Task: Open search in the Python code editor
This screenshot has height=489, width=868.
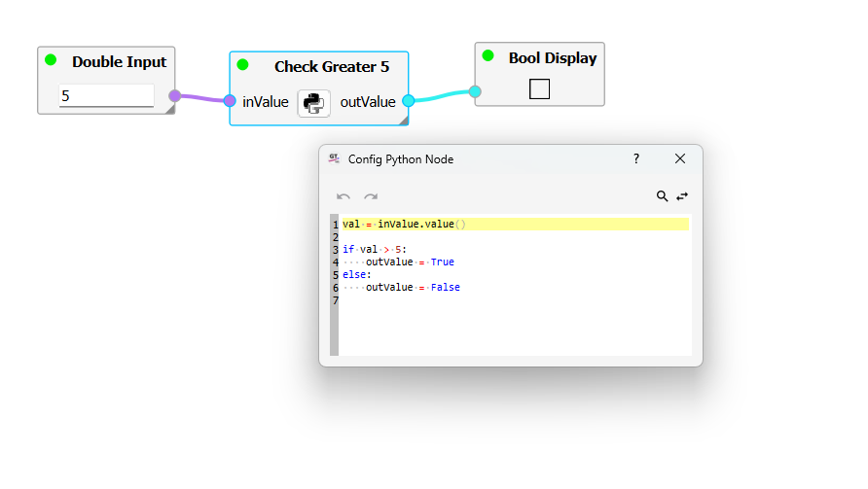Action: coord(662,195)
